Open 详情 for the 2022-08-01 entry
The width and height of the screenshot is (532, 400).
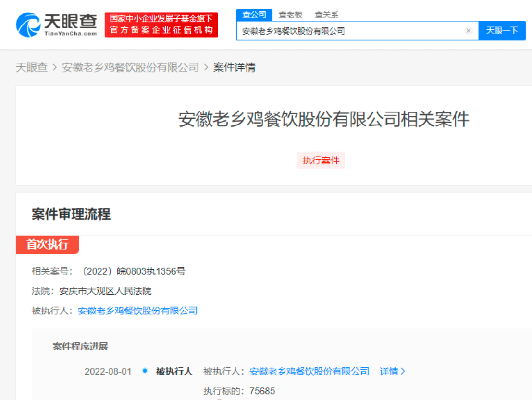pyautogui.click(x=392, y=372)
